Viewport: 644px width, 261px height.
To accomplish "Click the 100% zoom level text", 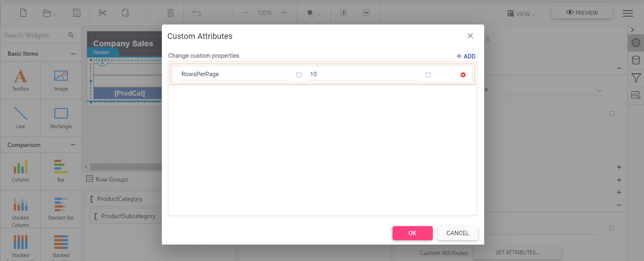I will click(x=265, y=13).
